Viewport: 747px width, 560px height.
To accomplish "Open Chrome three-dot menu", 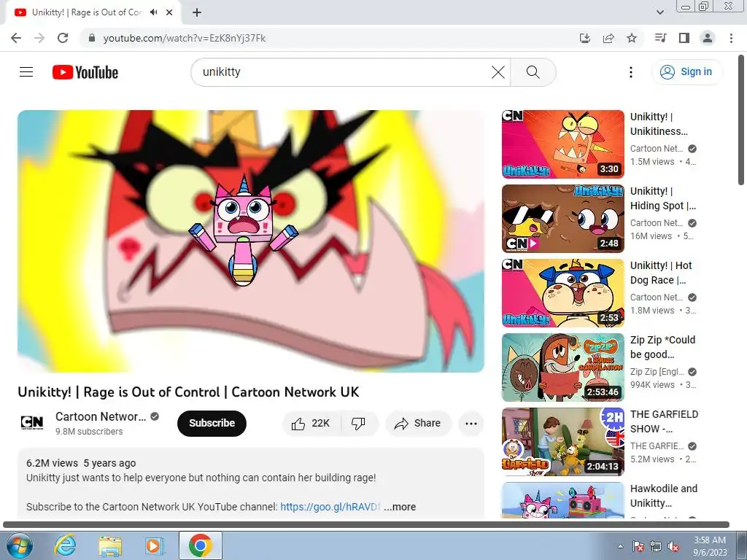I will click(x=731, y=38).
